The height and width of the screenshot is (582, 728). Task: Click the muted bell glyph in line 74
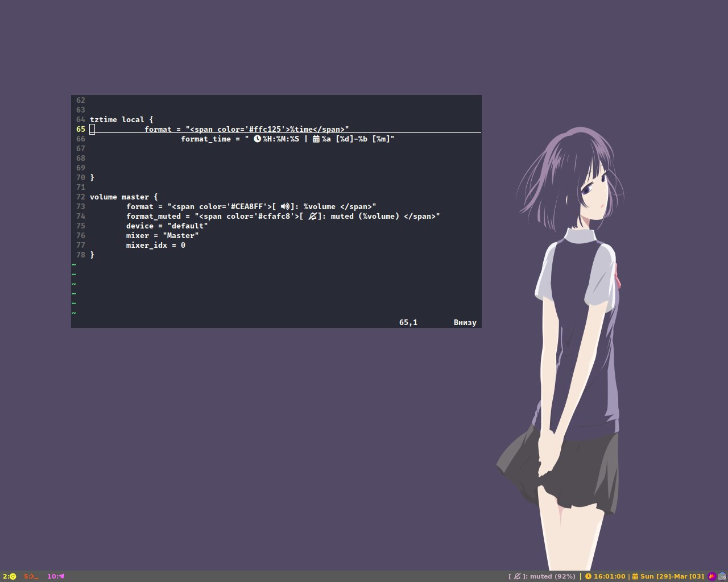[312, 217]
